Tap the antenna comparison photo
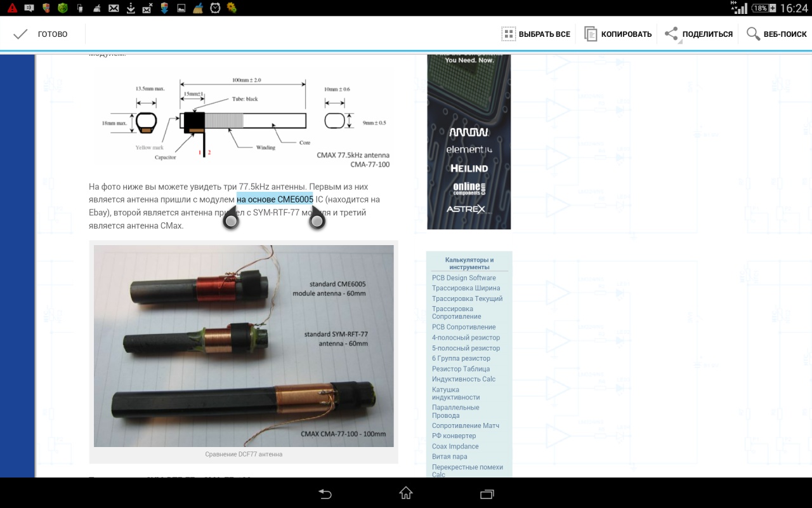Screen dimensions: 812x508 point(244,346)
